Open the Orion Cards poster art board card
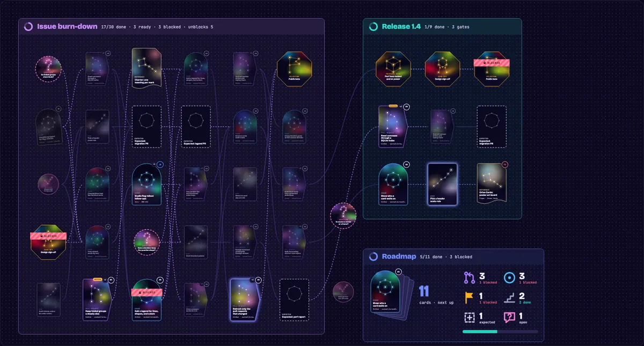 point(492,185)
